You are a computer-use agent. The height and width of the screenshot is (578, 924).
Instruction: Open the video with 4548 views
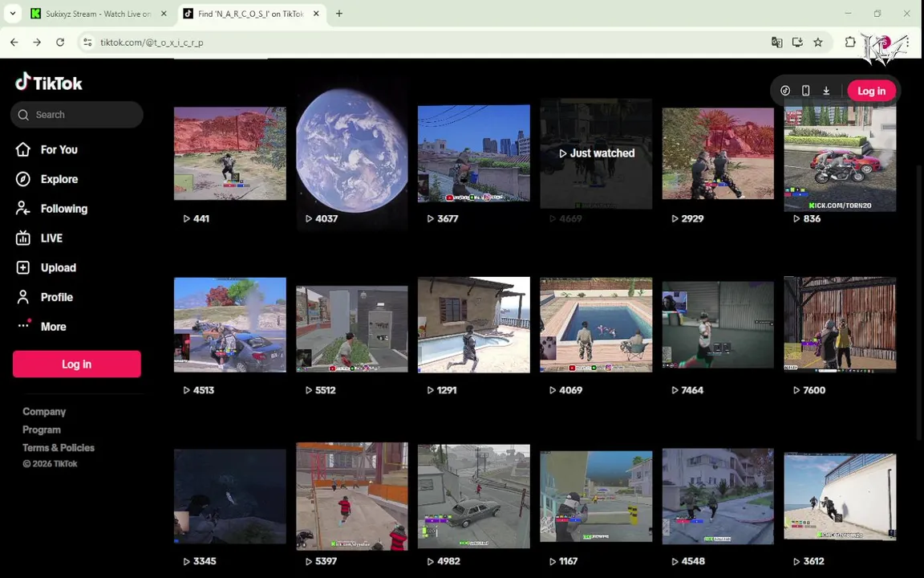click(718, 496)
